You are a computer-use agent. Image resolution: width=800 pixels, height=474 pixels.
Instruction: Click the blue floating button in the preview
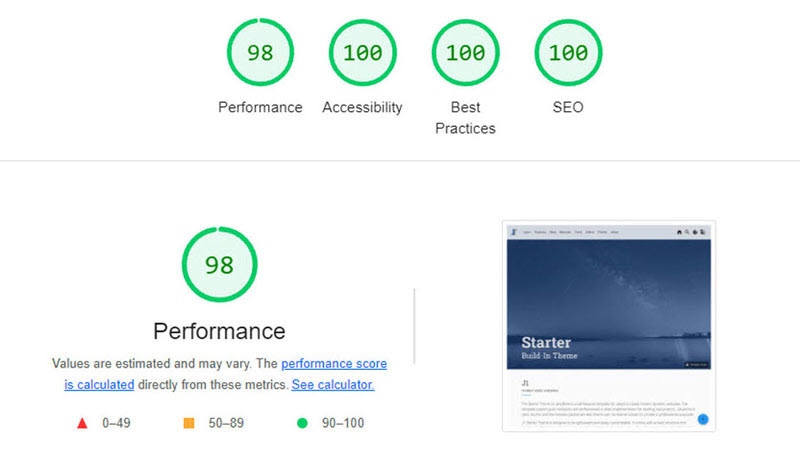click(x=702, y=419)
